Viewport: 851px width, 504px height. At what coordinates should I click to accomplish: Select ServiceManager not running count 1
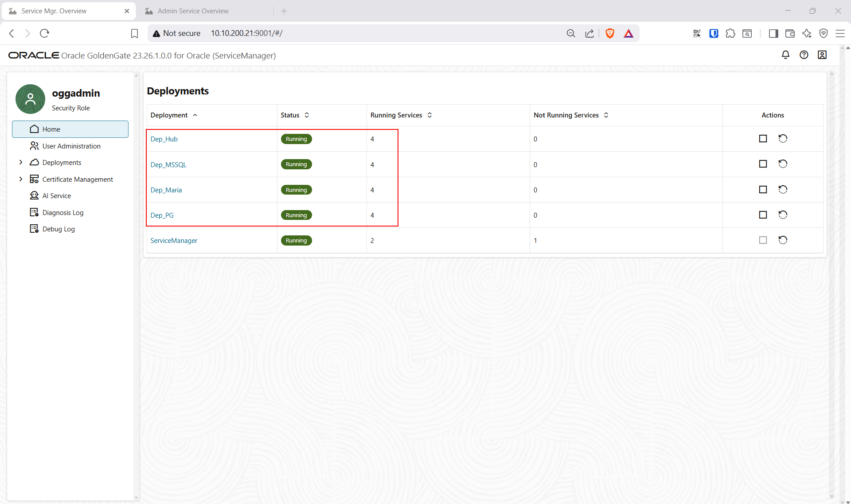pyautogui.click(x=535, y=241)
